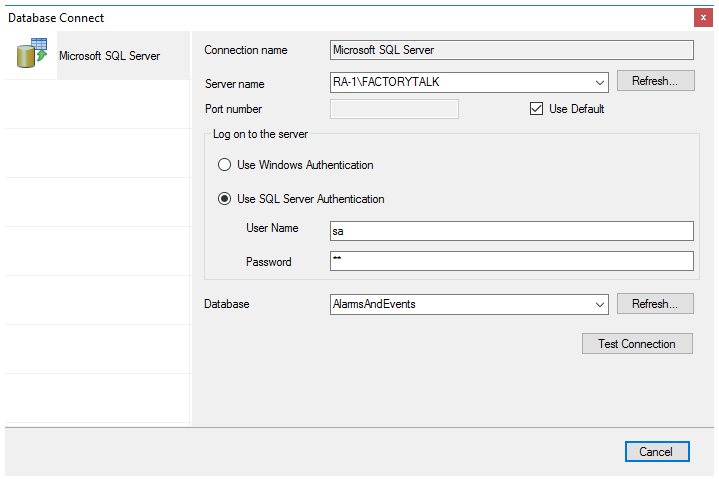Cancel the Database Connect dialog

click(x=657, y=451)
